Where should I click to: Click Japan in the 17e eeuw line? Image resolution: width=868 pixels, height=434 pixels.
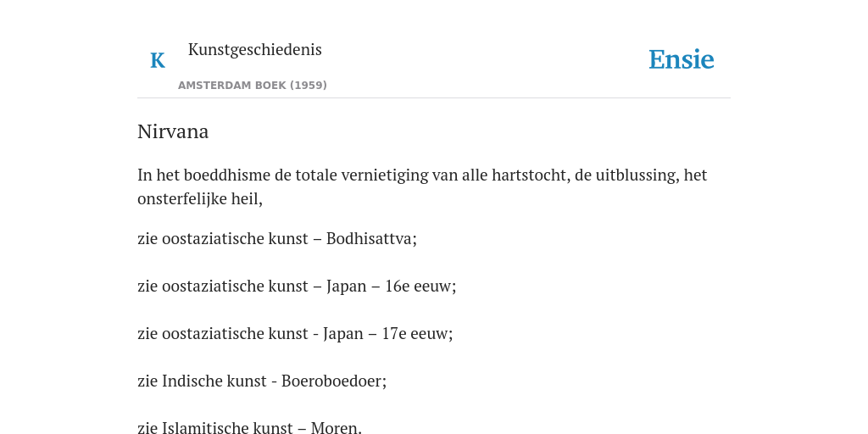coord(342,334)
